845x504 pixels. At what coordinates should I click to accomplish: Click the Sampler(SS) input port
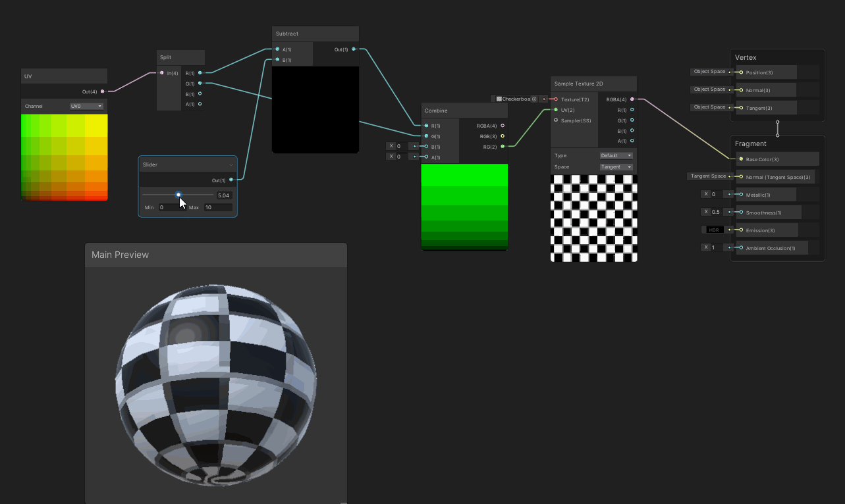click(x=556, y=120)
